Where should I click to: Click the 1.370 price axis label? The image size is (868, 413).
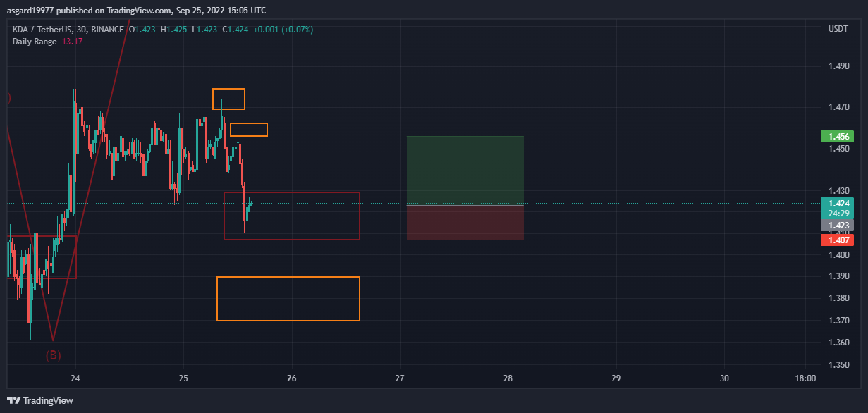coord(838,321)
